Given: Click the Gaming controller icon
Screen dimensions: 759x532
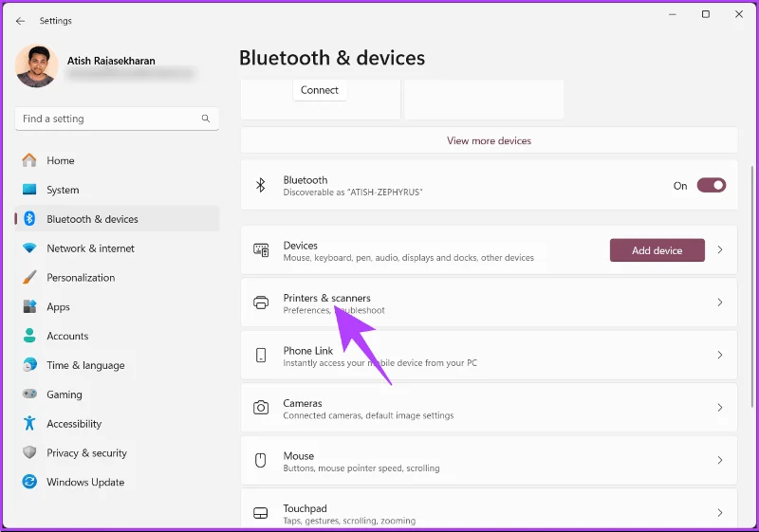Looking at the screenshot, I should [x=29, y=394].
